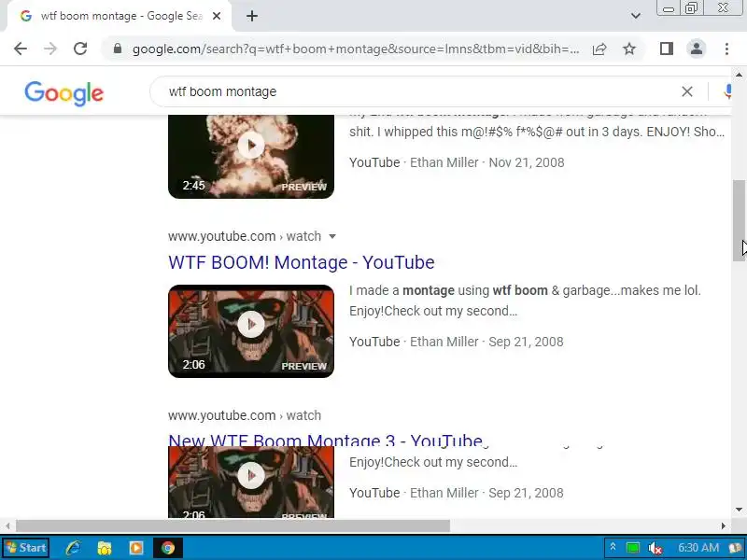Viewport: 747px width, 560px height.
Task: Play the 2:06 skull video dated Sep 21 with wtf boom description
Action: pyautogui.click(x=251, y=331)
